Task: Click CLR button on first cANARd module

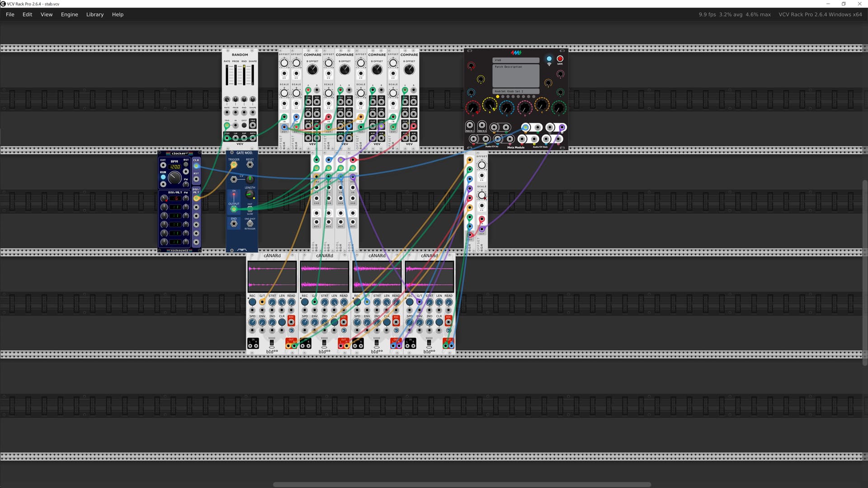Action: (x=282, y=322)
